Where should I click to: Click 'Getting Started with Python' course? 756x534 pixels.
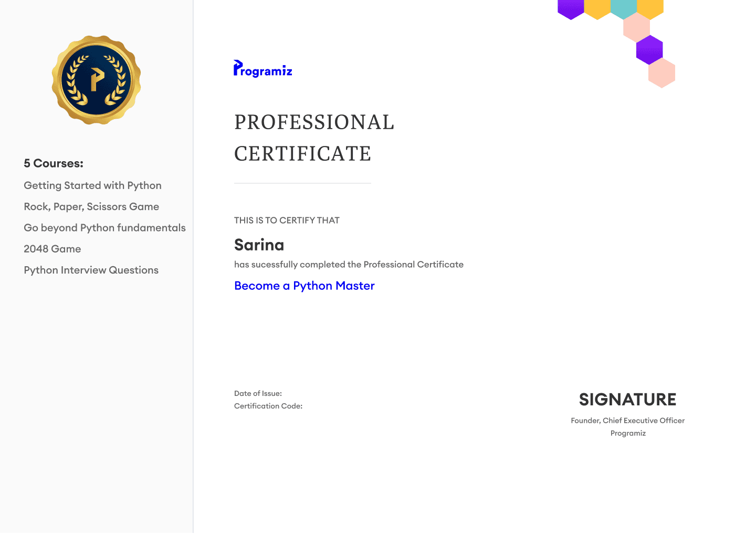92,186
